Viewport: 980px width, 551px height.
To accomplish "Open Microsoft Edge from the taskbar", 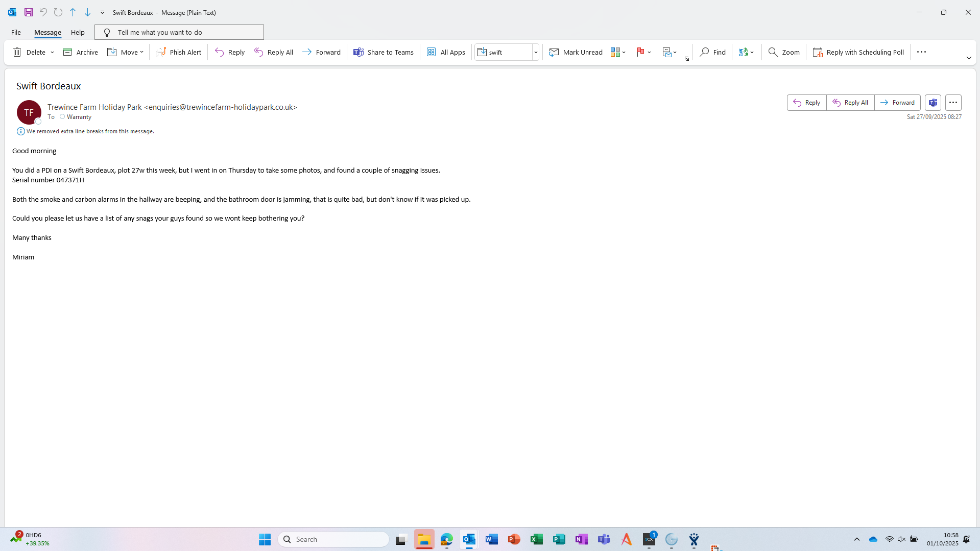I will (x=447, y=539).
